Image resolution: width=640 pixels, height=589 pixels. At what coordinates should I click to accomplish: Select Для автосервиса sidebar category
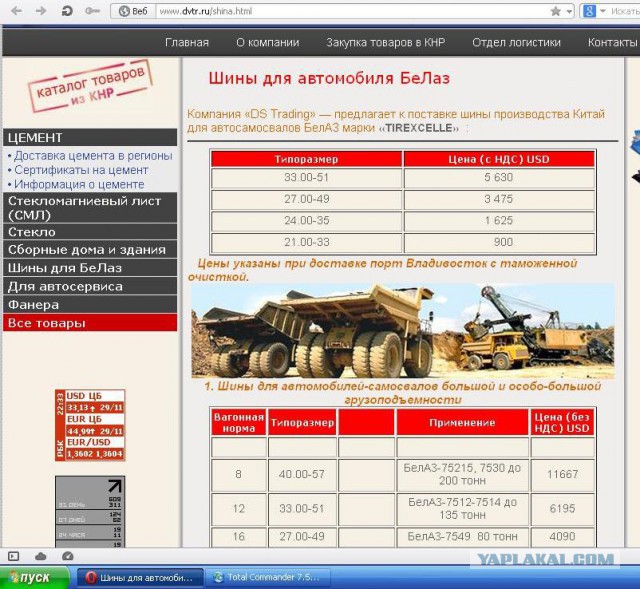90,286
